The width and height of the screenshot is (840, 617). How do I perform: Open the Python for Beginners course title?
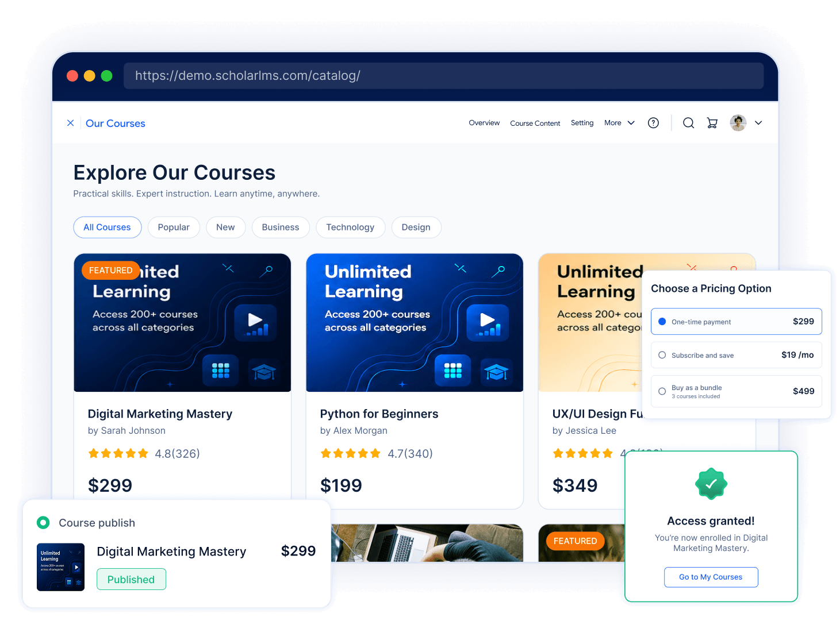point(379,414)
